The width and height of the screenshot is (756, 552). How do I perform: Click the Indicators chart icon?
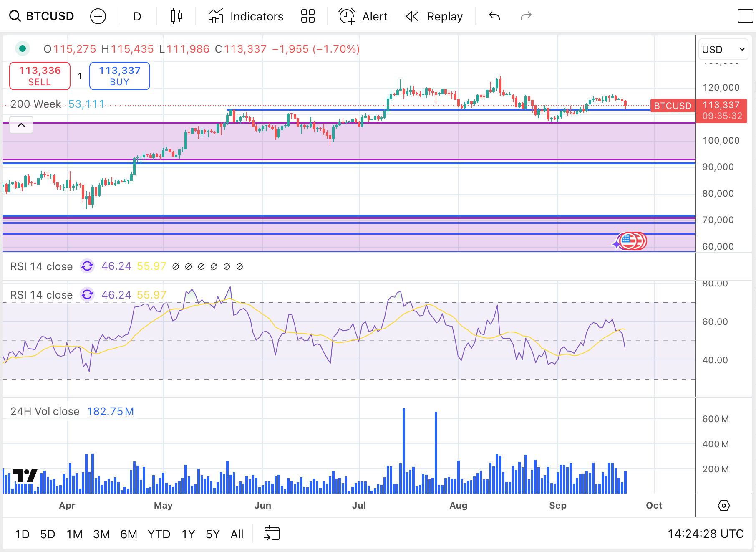coord(216,16)
